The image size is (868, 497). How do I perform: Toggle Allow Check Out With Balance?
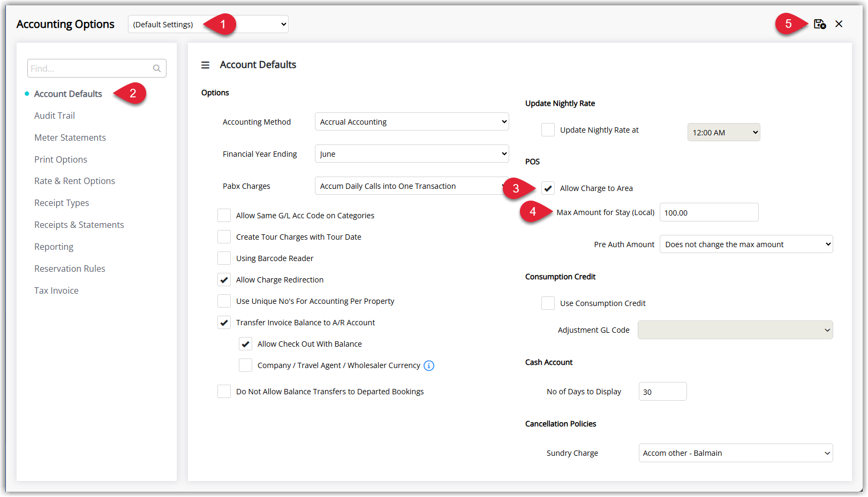tap(245, 344)
